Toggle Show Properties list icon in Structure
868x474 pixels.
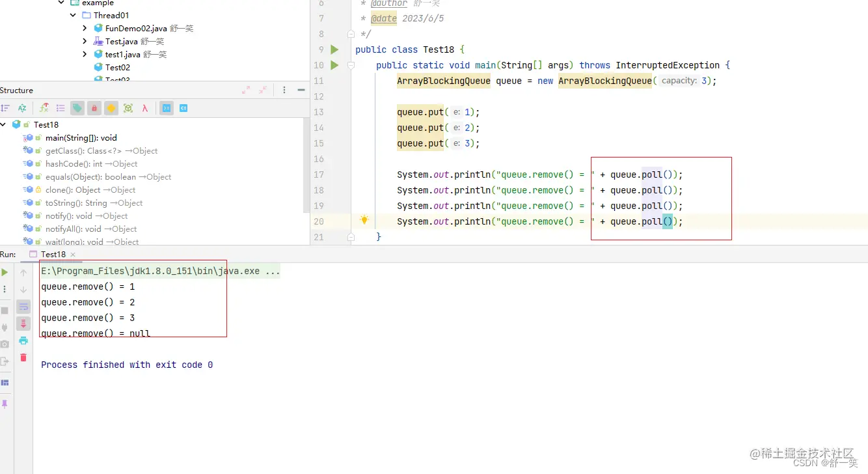coord(61,108)
